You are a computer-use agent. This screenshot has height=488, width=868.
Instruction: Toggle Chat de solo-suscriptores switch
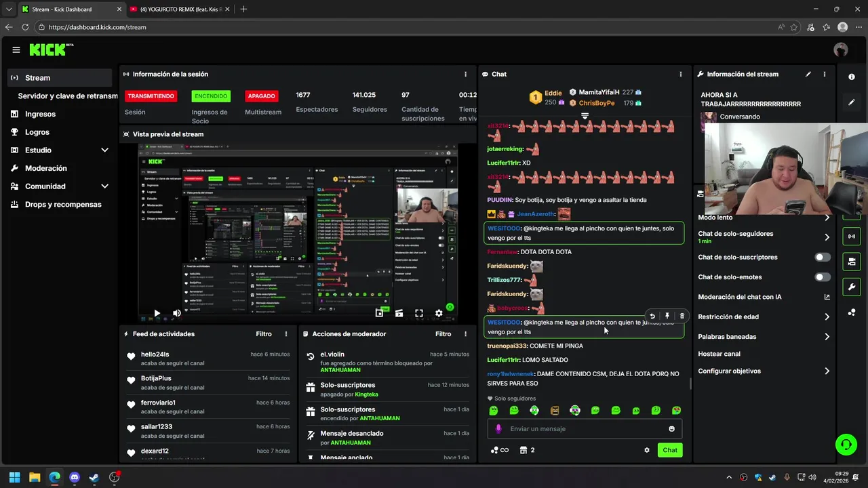click(823, 258)
